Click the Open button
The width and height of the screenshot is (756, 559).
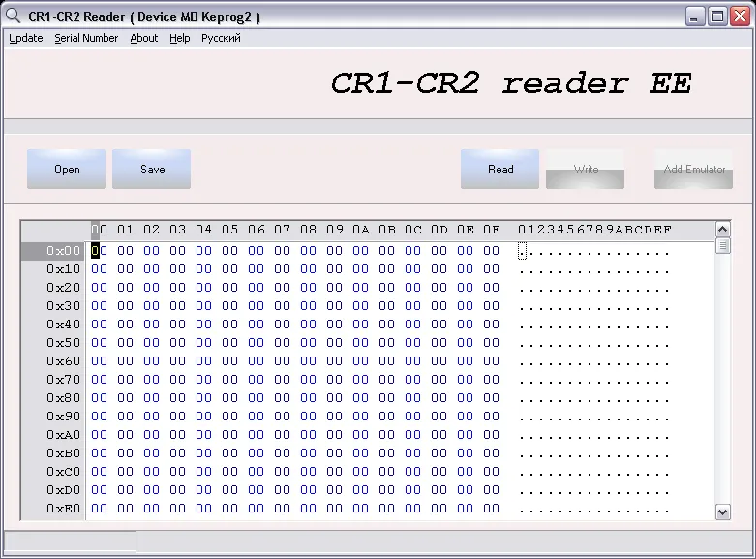(x=67, y=169)
